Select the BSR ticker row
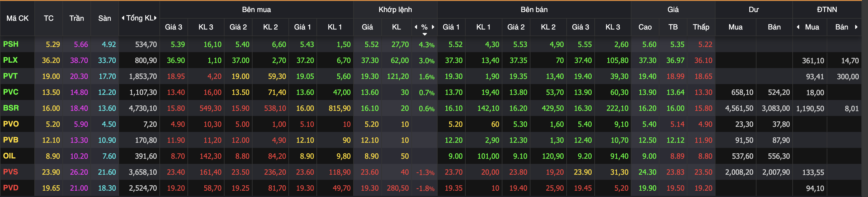This screenshot has width=868, height=197. [x=11, y=108]
